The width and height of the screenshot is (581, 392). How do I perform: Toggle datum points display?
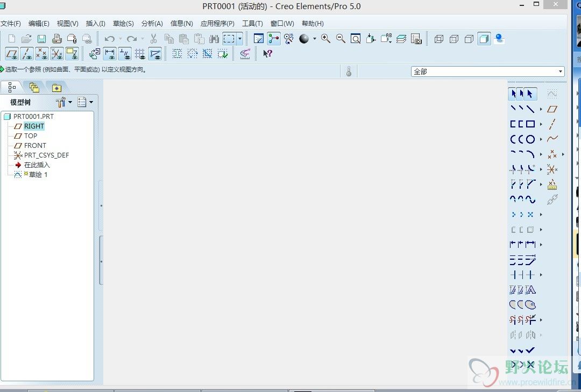[x=42, y=54]
